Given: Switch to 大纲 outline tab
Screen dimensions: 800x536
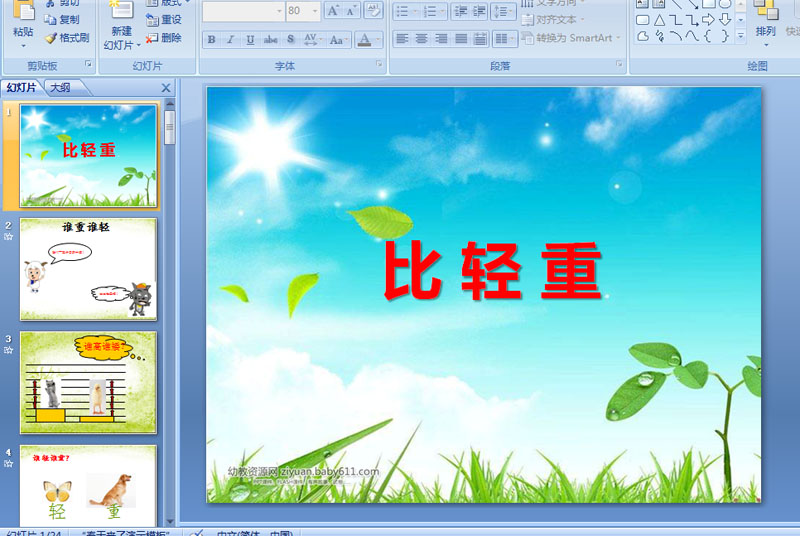Looking at the screenshot, I should click(60, 87).
